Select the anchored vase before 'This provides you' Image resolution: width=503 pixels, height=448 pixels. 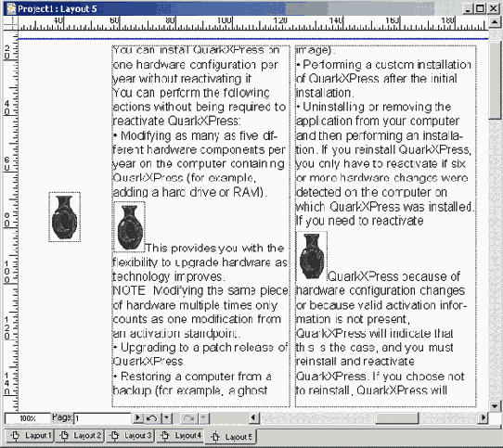pos(130,227)
